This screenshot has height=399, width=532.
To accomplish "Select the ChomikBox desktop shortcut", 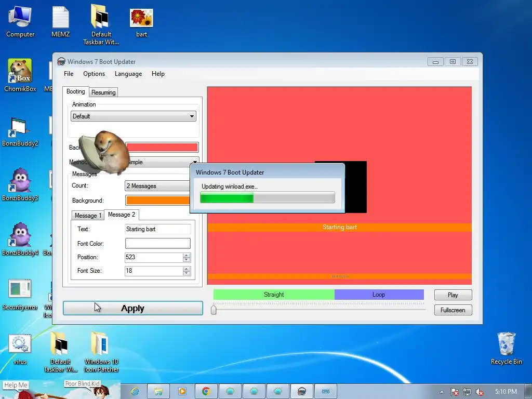I will 20,75.
